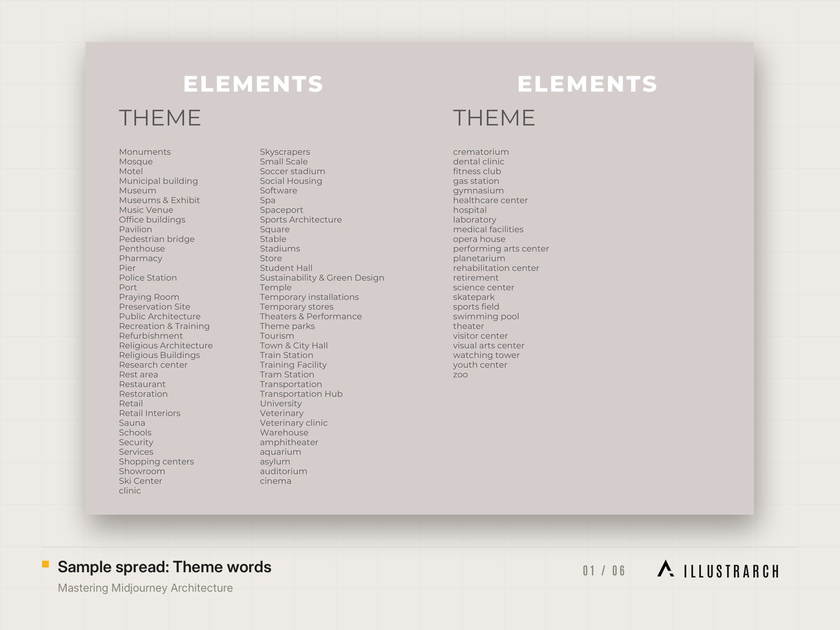This screenshot has width=840, height=630.
Task: Click the 'Theaters & Performance' entry
Action: pyautogui.click(x=311, y=317)
